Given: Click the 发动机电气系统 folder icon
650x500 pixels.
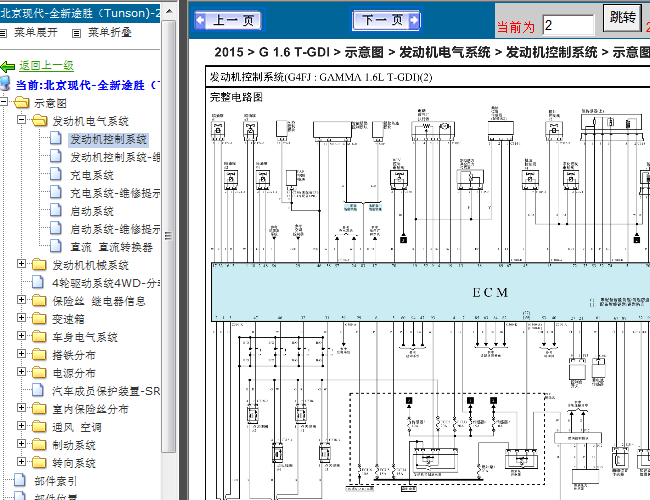Looking at the screenshot, I should pos(39,121).
